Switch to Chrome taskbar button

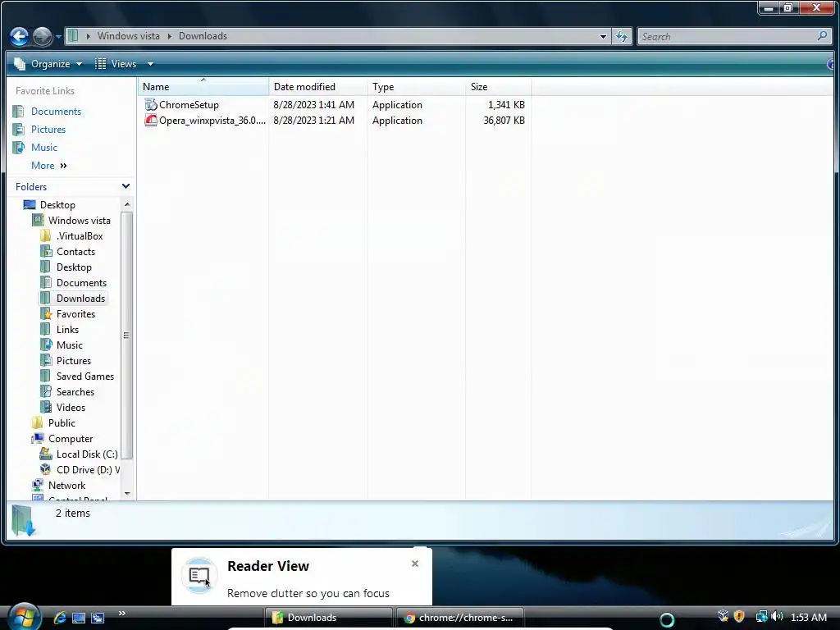[x=459, y=618]
